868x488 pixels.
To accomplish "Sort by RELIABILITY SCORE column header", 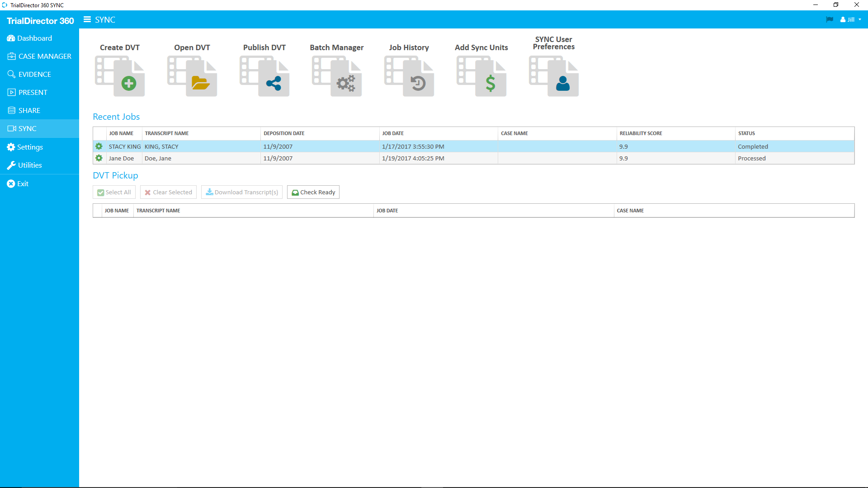I will point(676,133).
